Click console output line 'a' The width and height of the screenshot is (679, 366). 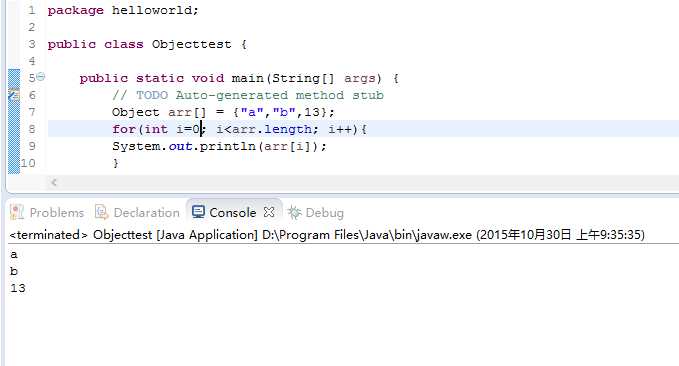[14, 254]
